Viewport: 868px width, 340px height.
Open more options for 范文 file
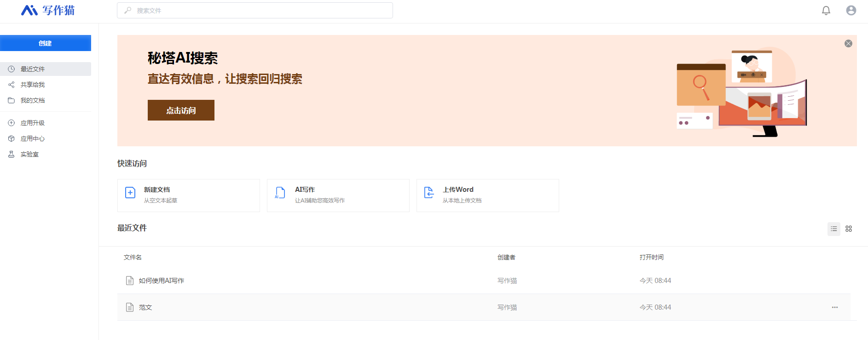pyautogui.click(x=834, y=307)
